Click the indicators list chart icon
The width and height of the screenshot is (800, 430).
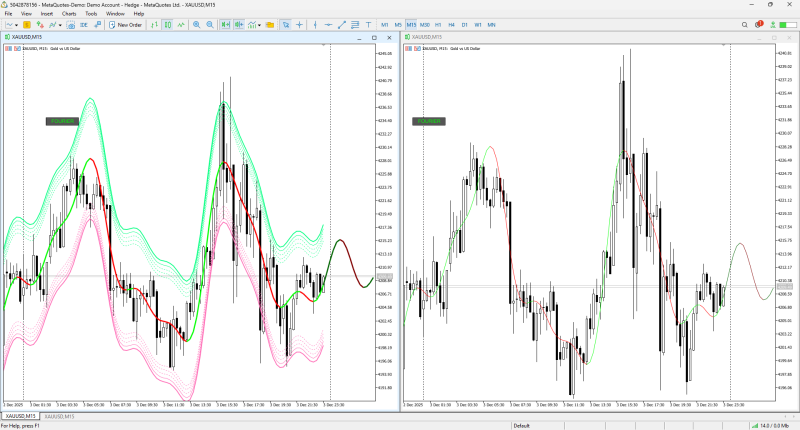point(252,24)
